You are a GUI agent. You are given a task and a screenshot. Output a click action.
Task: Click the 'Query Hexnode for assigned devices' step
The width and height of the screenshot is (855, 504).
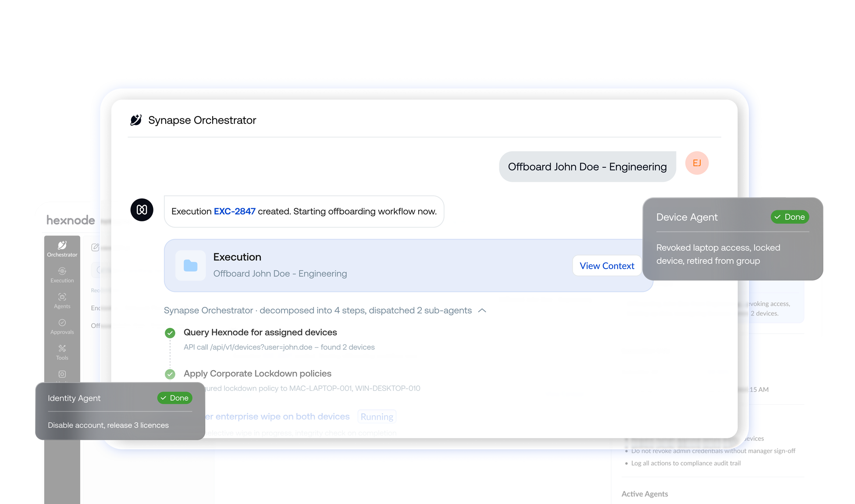(x=260, y=332)
